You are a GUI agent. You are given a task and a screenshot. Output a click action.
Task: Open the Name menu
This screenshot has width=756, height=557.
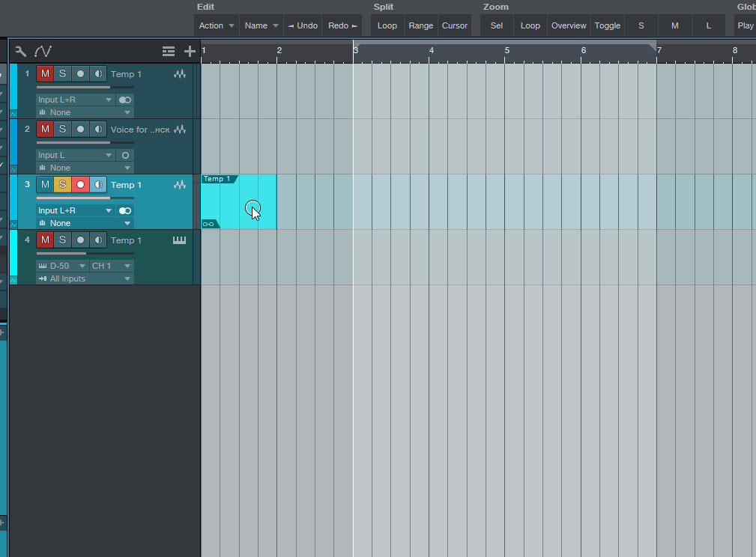261,25
